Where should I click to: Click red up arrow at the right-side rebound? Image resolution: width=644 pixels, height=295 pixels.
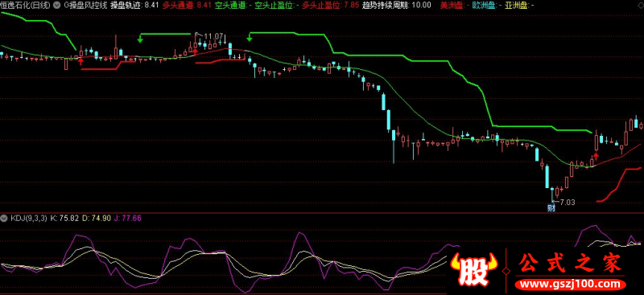tap(596, 155)
